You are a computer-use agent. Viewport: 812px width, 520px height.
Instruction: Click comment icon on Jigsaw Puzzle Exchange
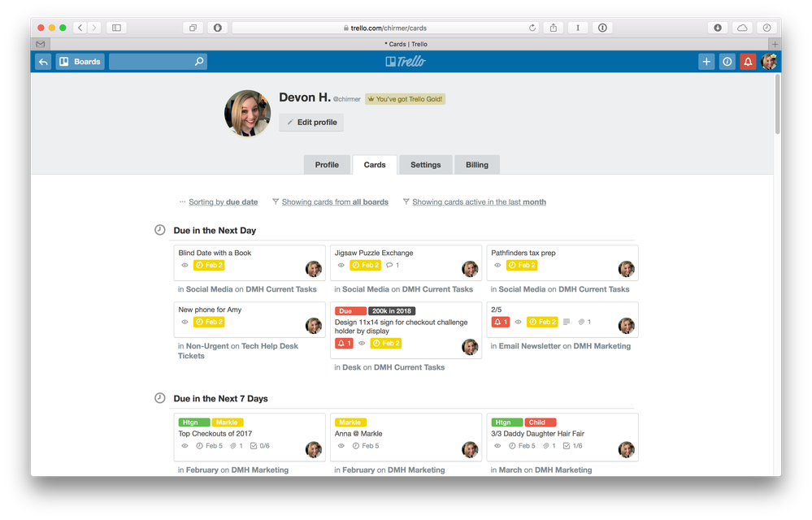tap(389, 266)
